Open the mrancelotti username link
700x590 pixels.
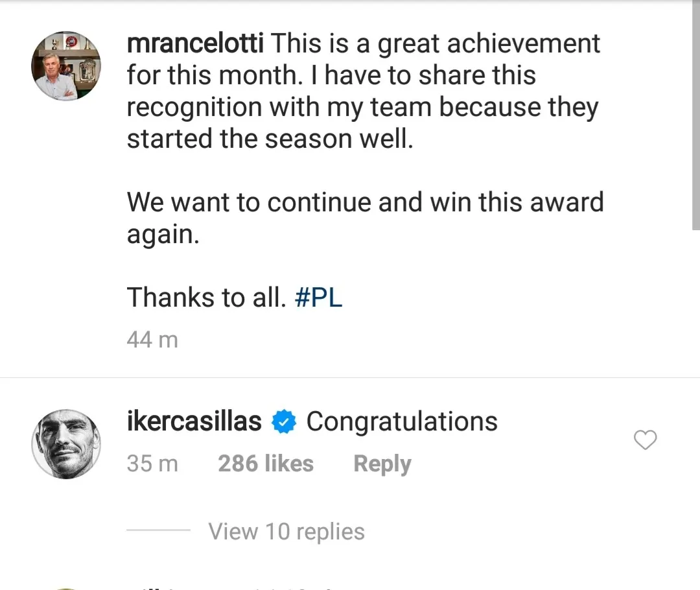pos(196,43)
